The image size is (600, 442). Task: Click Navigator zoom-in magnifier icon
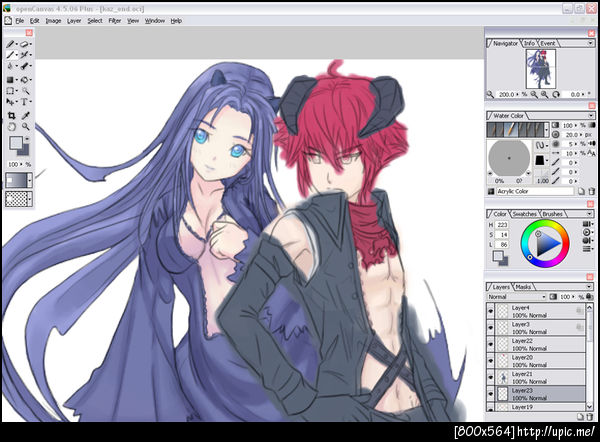(544, 94)
